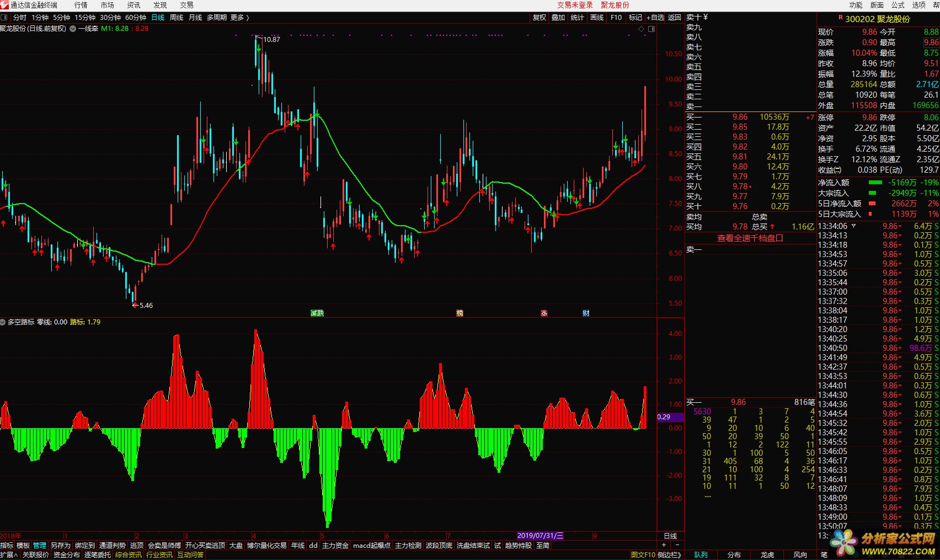Screen dimensions: 940x560
Task: Open the 交易 menu
Action: [187, 5]
